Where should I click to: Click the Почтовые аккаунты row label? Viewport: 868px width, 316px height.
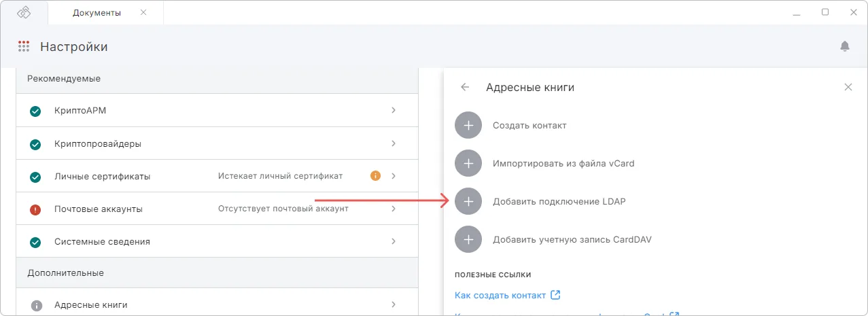[x=99, y=209]
